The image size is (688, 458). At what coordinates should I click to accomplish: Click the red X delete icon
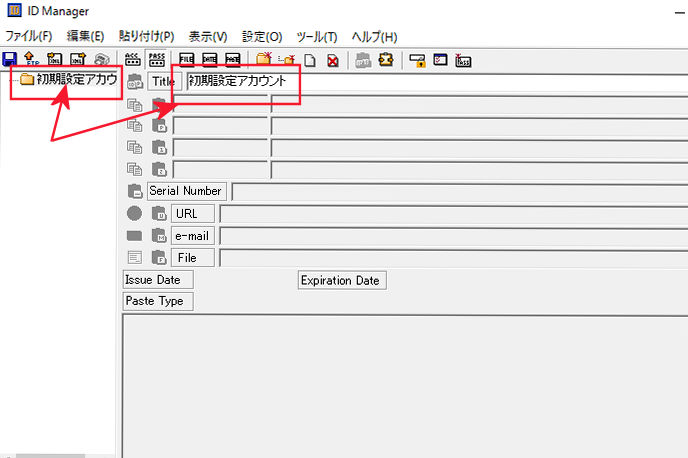click(333, 60)
